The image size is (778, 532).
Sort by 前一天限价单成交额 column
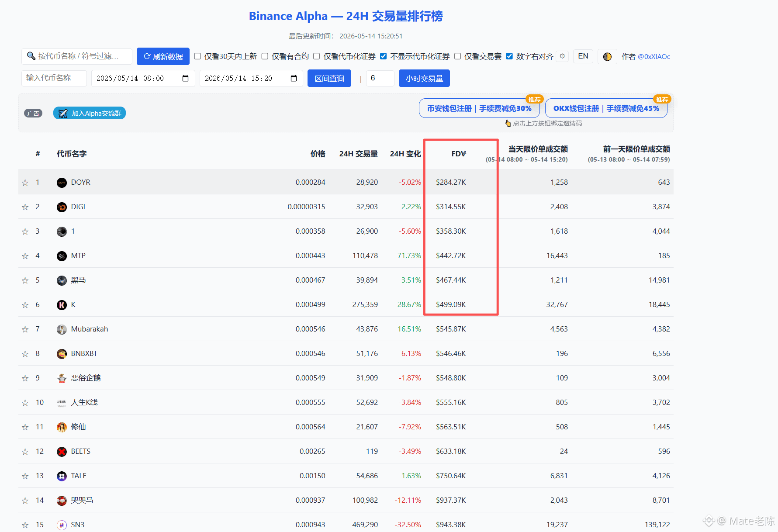pos(636,149)
